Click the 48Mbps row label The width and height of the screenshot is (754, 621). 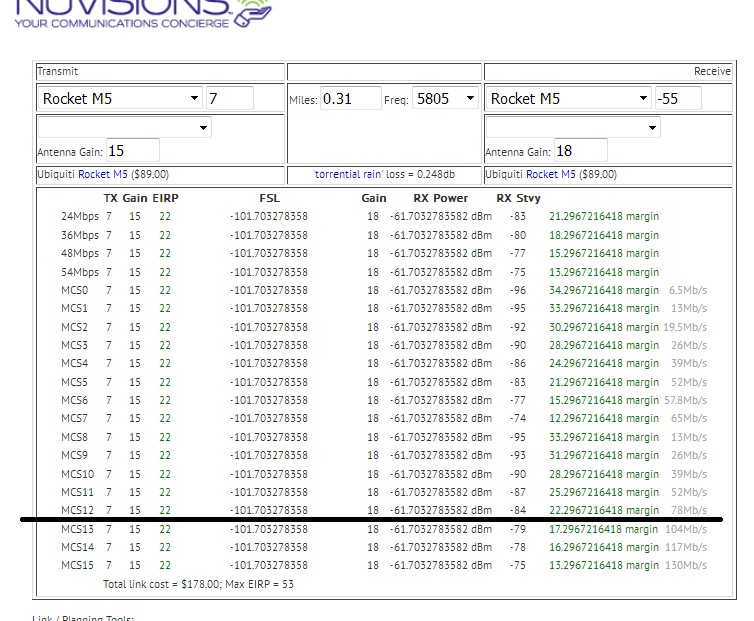(x=80, y=253)
